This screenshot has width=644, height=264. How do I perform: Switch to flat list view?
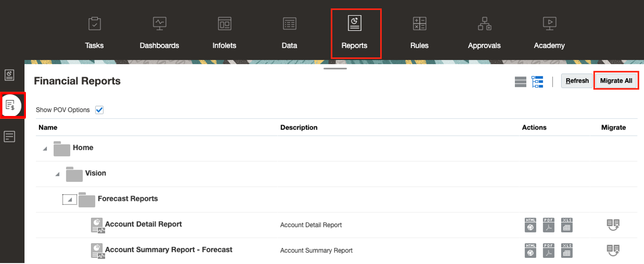(520, 82)
